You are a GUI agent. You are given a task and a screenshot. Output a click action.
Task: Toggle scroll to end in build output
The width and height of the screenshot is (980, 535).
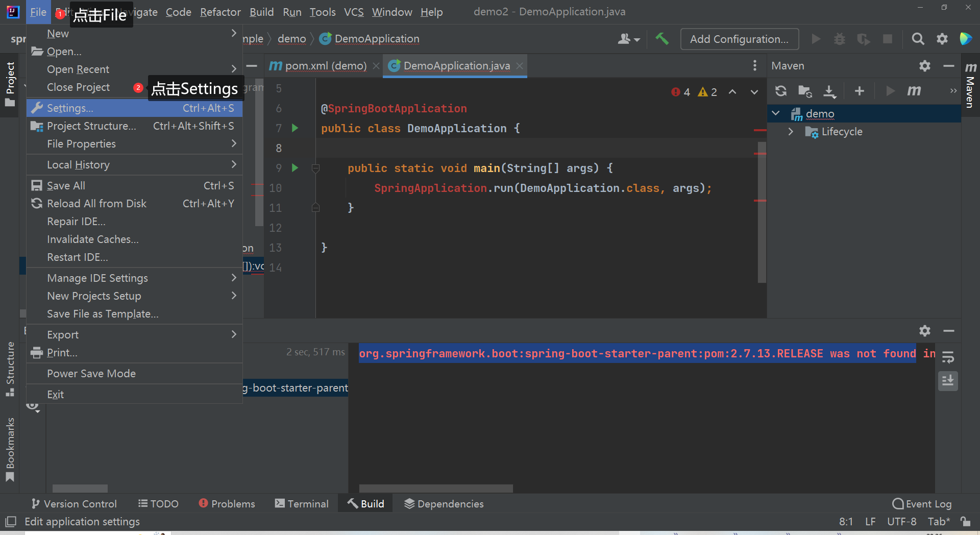click(948, 381)
